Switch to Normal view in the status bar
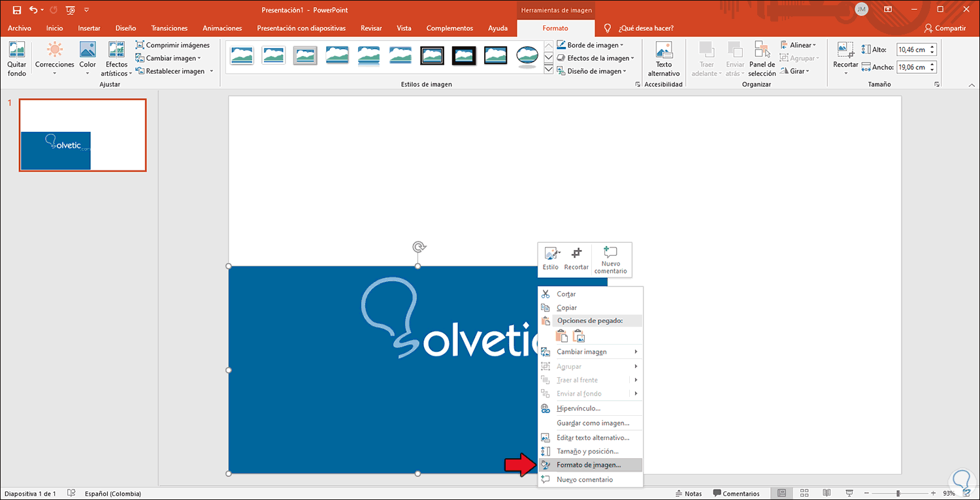The width and height of the screenshot is (980, 500). tap(782, 493)
